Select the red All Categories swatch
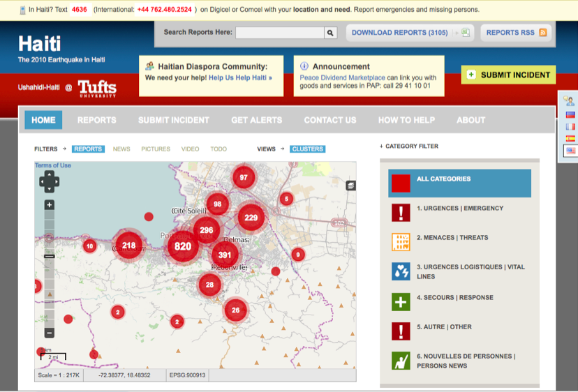Viewport: 578px width, 392px height. (401, 183)
